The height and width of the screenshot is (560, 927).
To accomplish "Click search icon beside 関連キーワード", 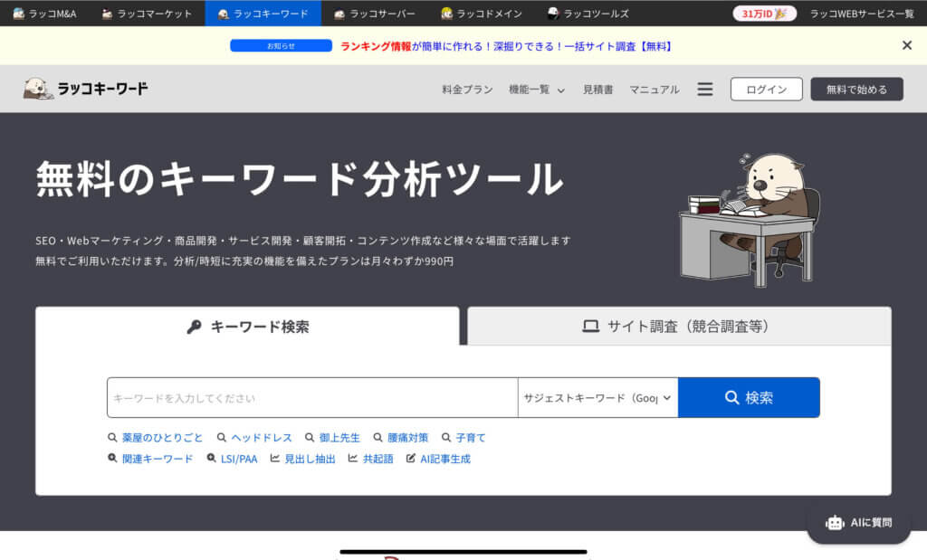I will (x=112, y=459).
